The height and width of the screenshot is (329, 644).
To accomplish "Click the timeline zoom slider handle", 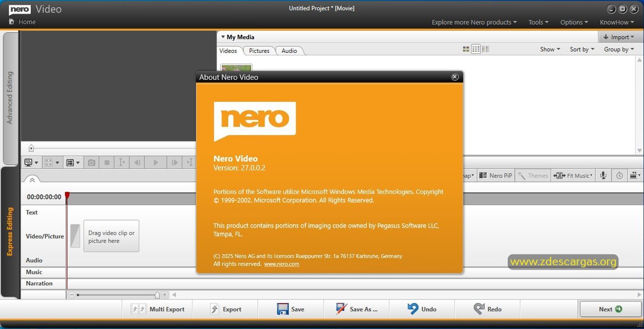I will point(157,295).
